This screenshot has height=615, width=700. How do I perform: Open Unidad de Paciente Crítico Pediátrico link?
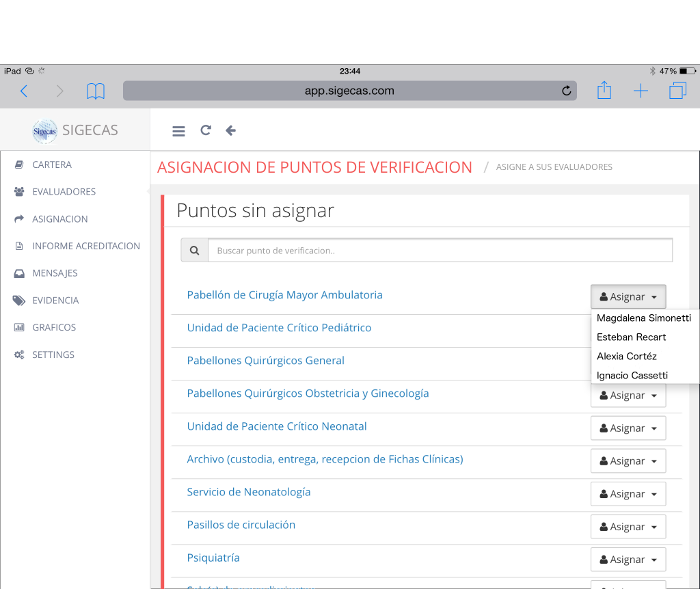point(279,328)
